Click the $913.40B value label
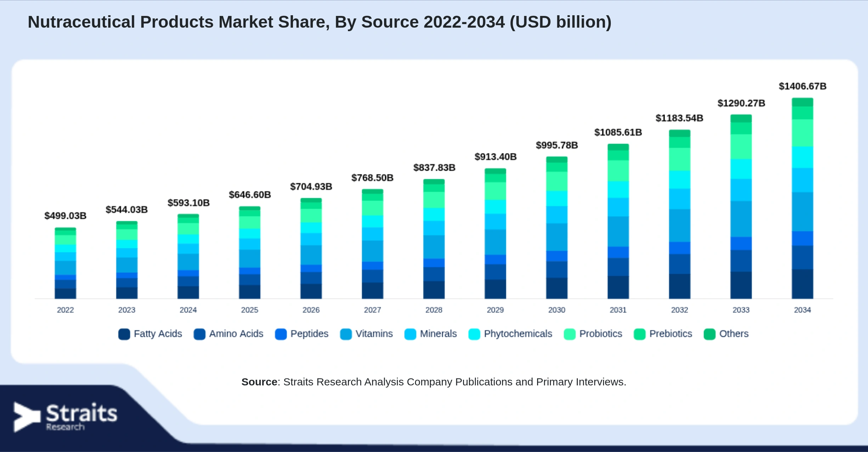The width and height of the screenshot is (868, 452). click(x=496, y=157)
